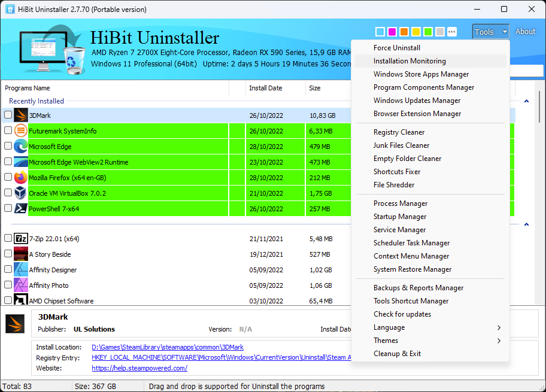Open Browser Extension Manager
The height and width of the screenshot is (392, 546).
[x=430, y=114]
